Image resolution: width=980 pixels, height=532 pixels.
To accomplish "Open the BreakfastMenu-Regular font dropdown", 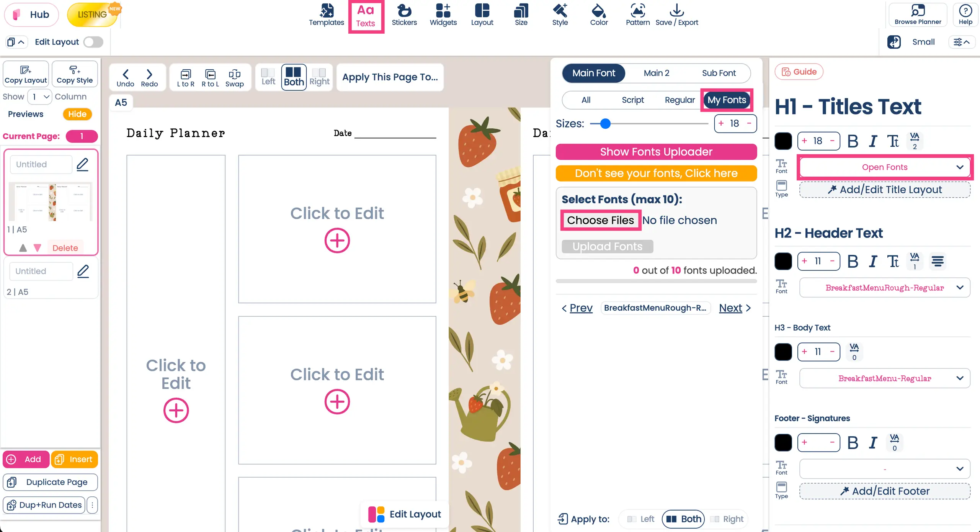I will click(x=885, y=378).
